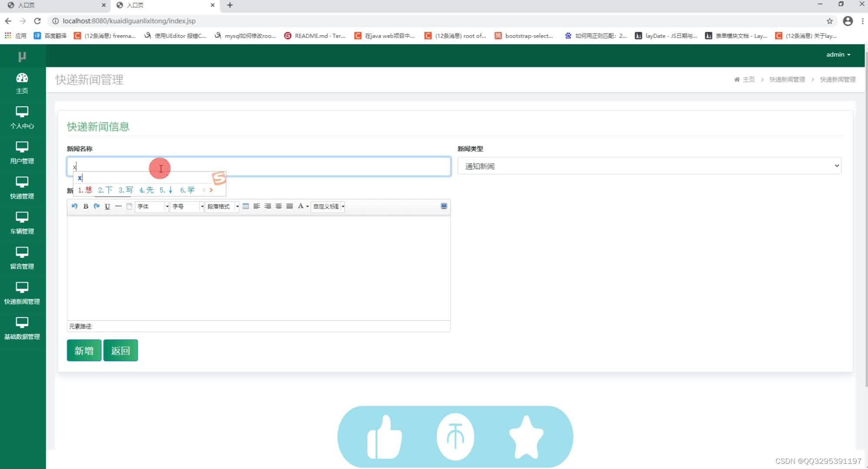868x469 pixels.
Task: Open 车辆管理 in the sidebar
Action: (22, 223)
